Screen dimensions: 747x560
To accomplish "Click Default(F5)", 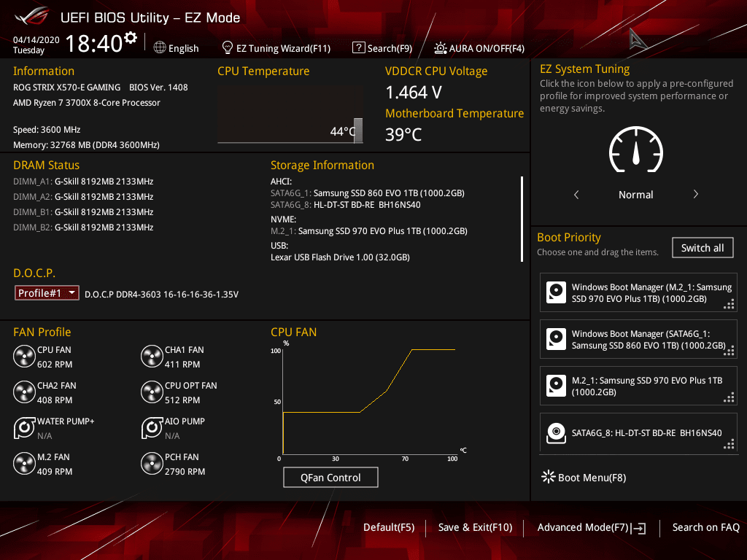I will 389,527.
